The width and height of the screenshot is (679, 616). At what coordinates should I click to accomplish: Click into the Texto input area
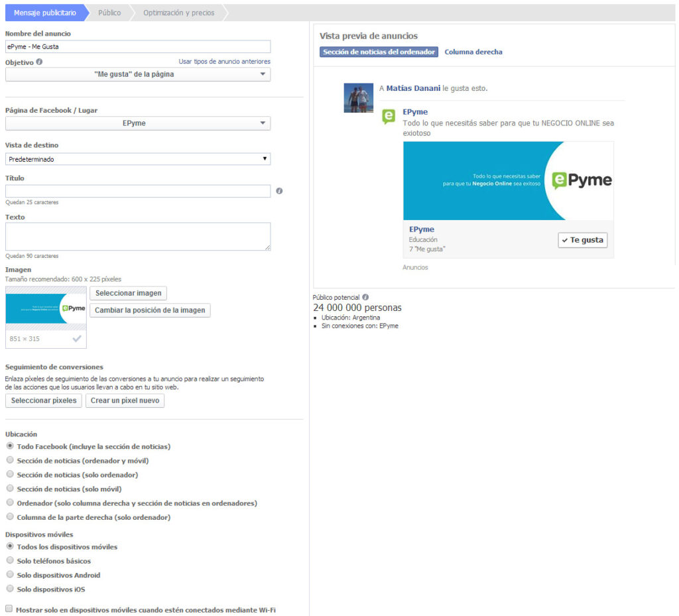[138, 236]
